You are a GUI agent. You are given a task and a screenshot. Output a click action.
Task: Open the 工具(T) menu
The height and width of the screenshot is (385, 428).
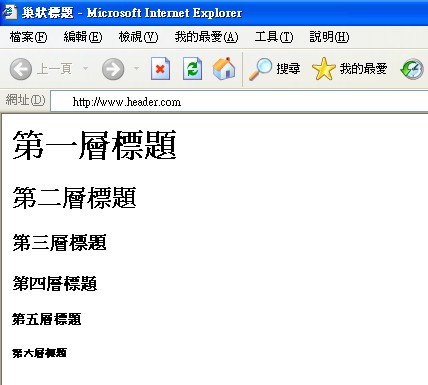tap(274, 37)
